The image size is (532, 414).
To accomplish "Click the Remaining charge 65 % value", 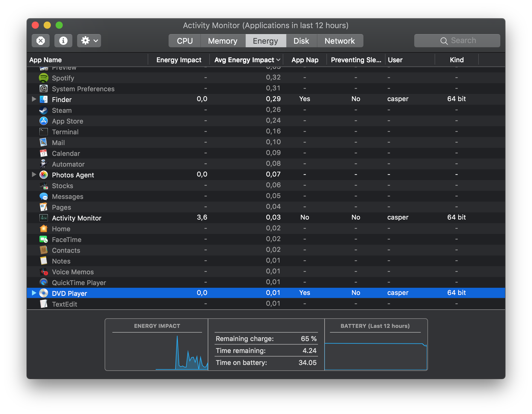I will pyautogui.click(x=309, y=339).
